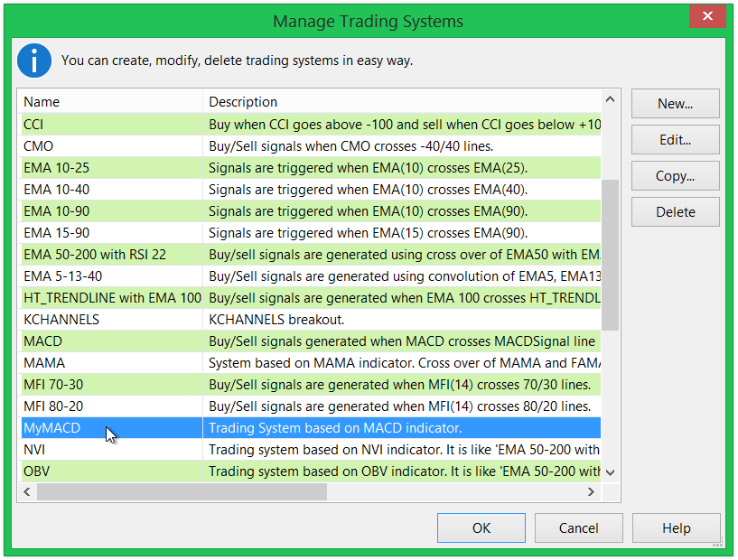
Task: Cancel the Manage Trading Systems dialog
Action: (578, 527)
